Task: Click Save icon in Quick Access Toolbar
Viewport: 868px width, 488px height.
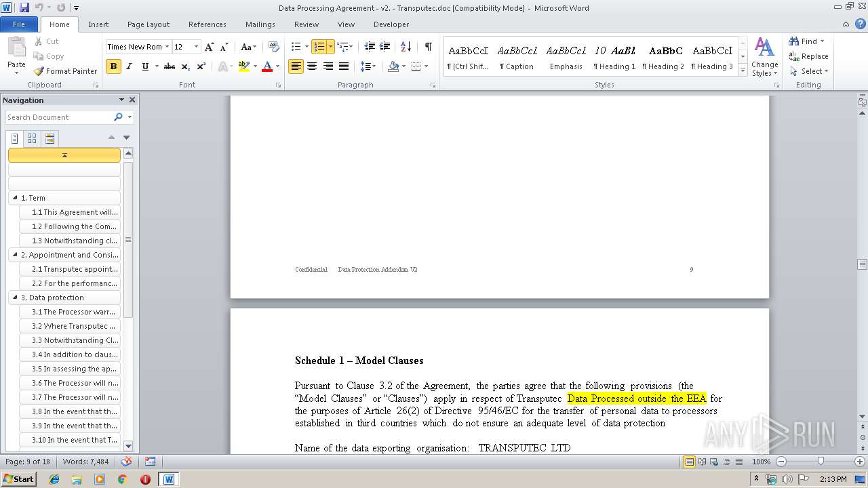Action: pos(24,7)
